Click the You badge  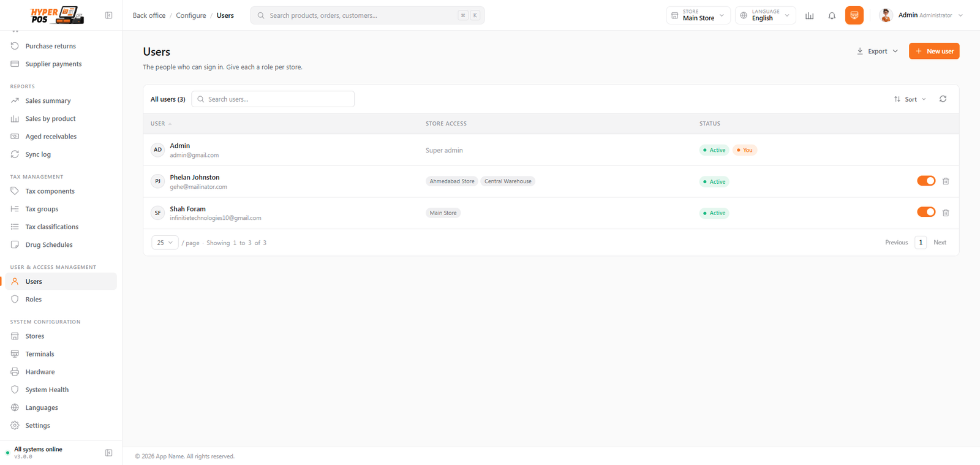[x=745, y=150]
